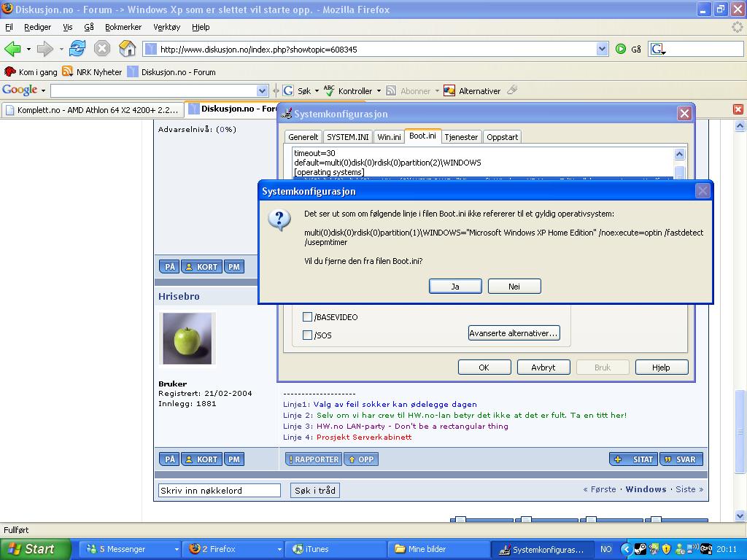747x560 pixels.
Task: Open the search engine G icon selector
Action: coord(658,49)
